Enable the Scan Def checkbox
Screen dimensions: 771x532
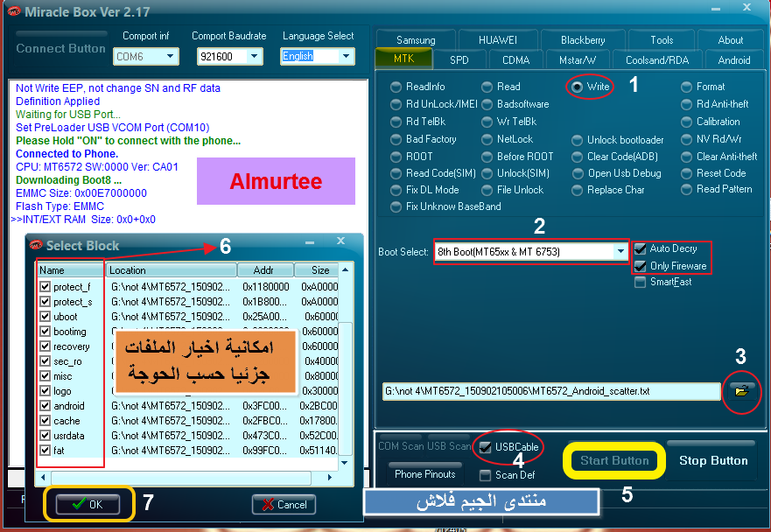pyautogui.click(x=486, y=475)
